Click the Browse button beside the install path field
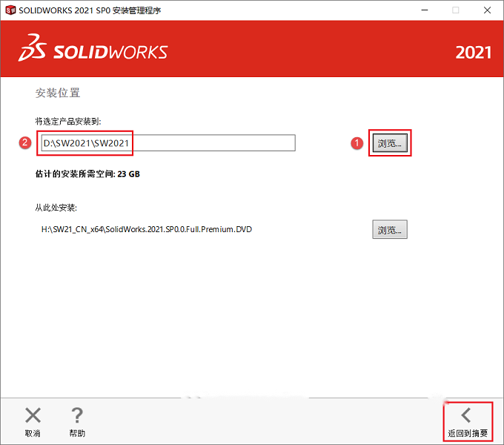Screen dimensions: 504x445 [390, 143]
